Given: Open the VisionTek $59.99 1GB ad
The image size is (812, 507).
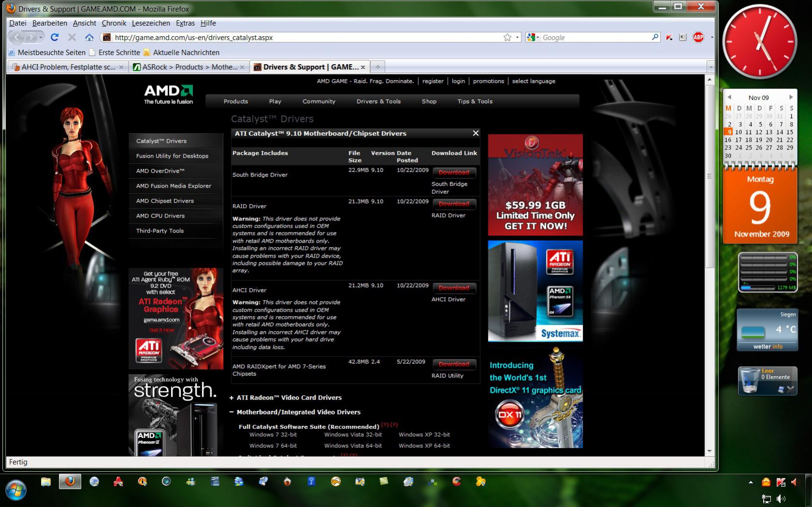Looking at the screenshot, I should [535, 185].
